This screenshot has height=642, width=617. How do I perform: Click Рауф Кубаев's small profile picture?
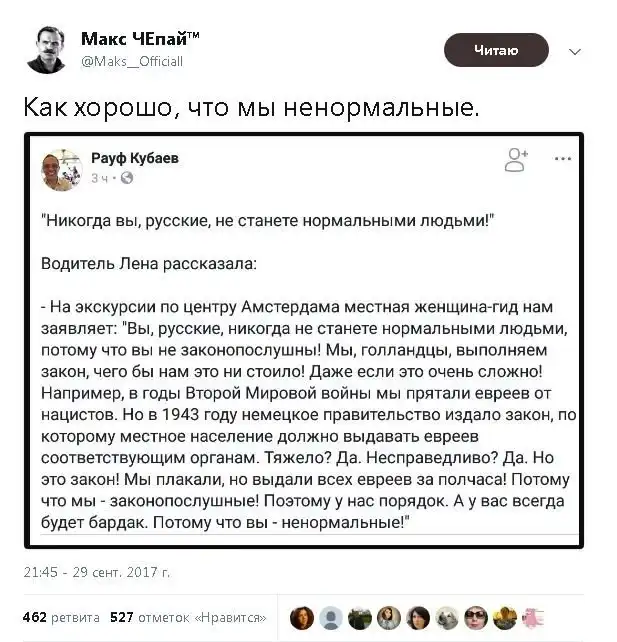tap(62, 166)
